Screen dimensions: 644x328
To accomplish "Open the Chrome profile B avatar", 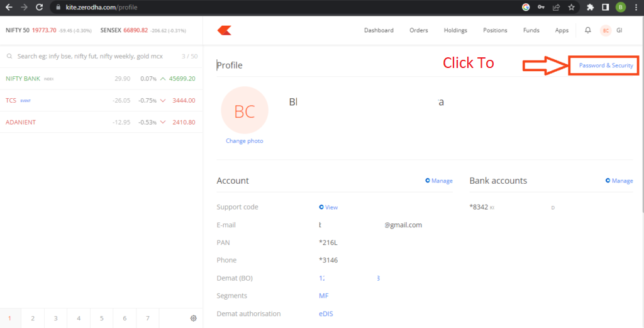I will tap(620, 7).
